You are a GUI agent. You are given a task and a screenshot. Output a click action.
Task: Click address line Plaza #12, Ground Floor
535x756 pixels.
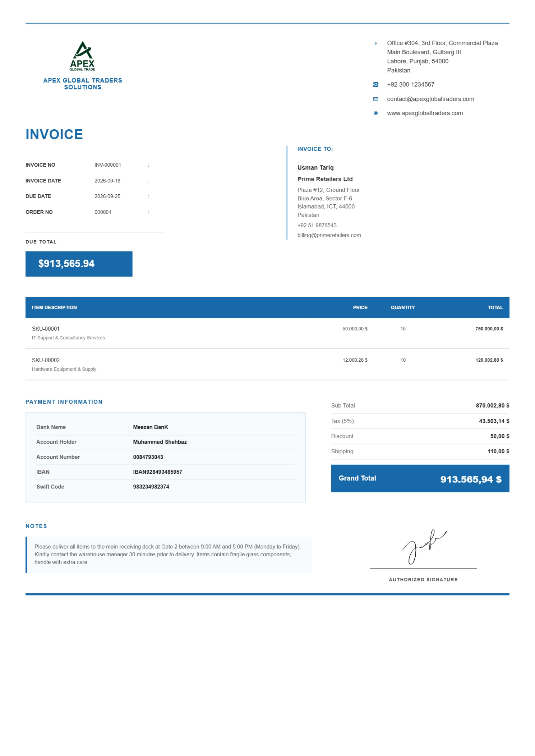(328, 190)
